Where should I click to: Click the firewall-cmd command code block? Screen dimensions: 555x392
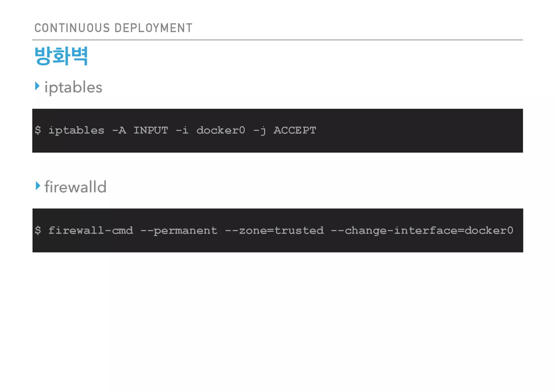point(278,230)
